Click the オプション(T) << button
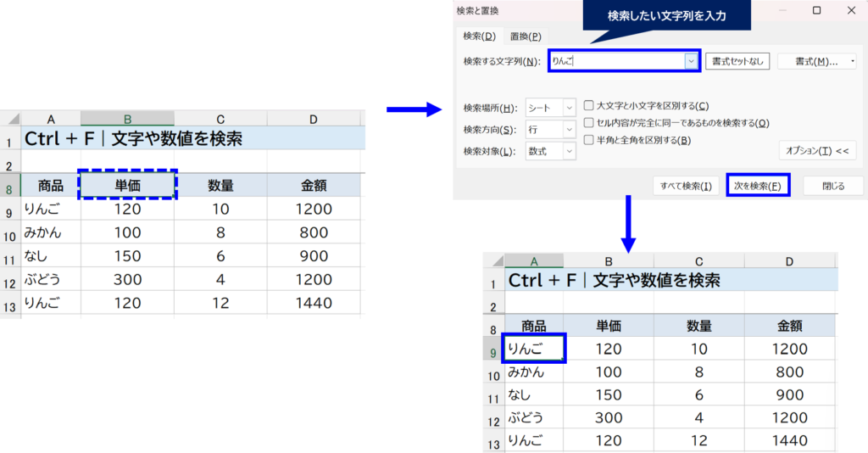 (817, 151)
